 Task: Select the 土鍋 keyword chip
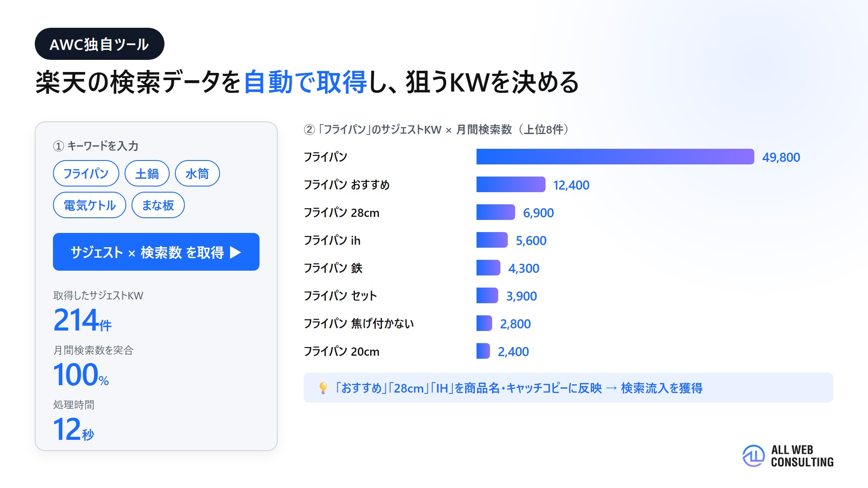pyautogui.click(x=147, y=174)
